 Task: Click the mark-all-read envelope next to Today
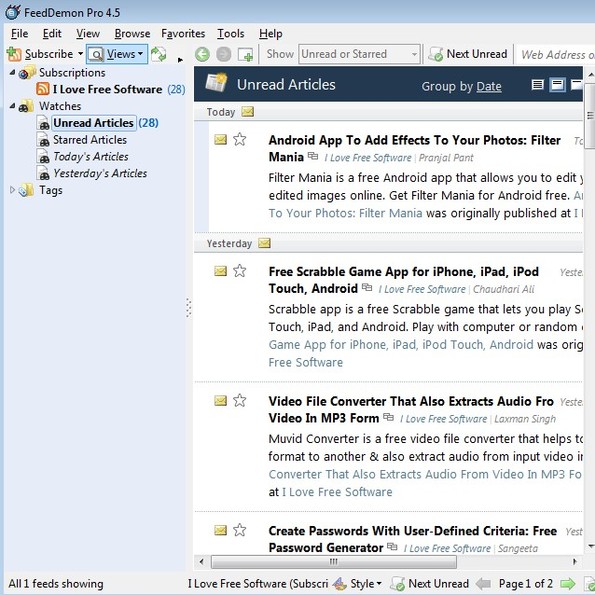coord(247,112)
